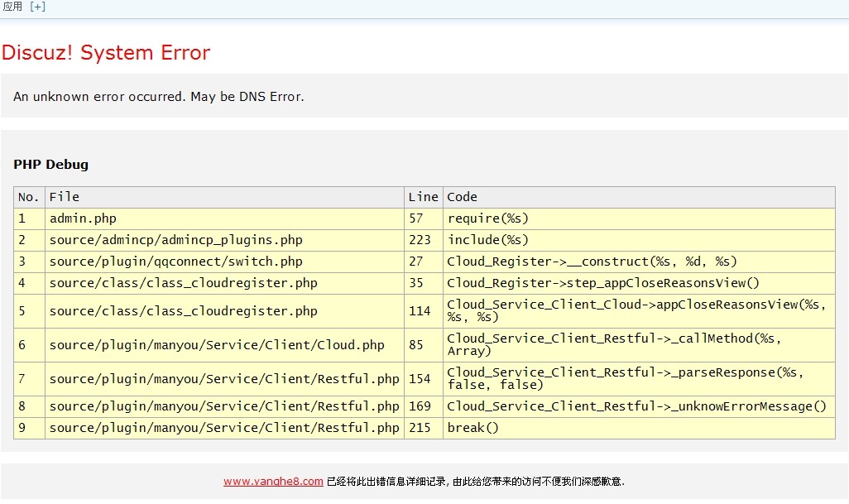Click line number 114
This screenshot has width=849, height=504.
pyautogui.click(x=424, y=311)
